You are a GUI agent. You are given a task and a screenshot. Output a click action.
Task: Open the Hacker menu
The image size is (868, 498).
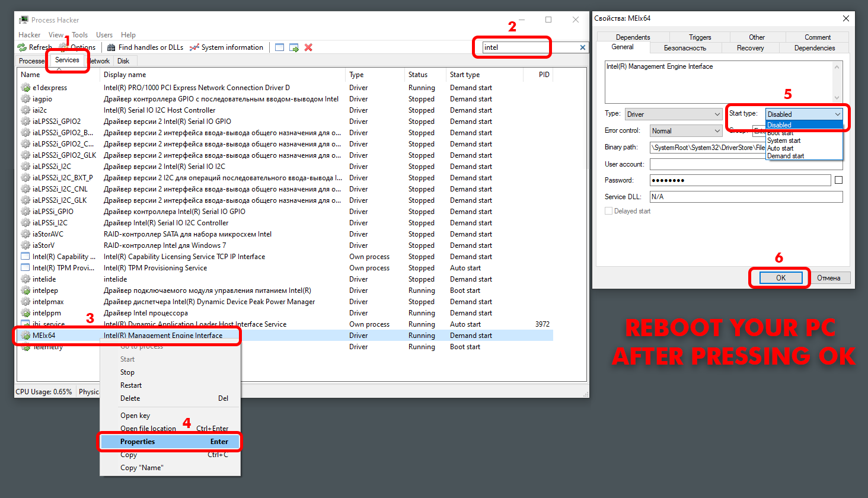click(30, 35)
